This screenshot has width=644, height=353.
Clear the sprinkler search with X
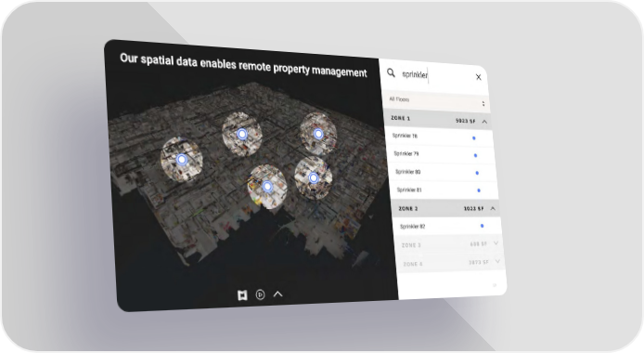coord(479,77)
